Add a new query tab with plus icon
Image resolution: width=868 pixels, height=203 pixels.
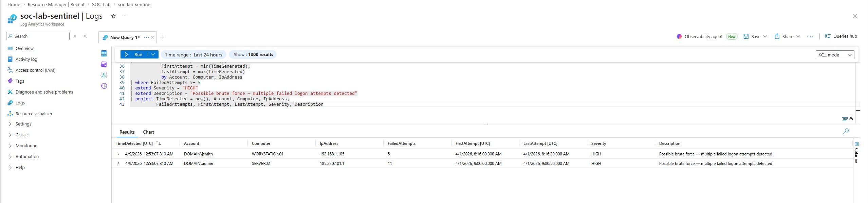[x=162, y=37]
